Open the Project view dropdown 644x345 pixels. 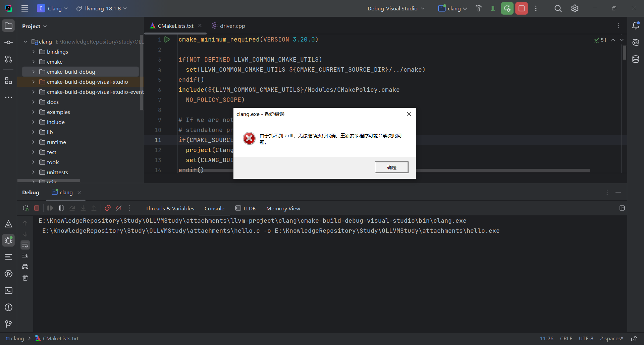point(35,26)
